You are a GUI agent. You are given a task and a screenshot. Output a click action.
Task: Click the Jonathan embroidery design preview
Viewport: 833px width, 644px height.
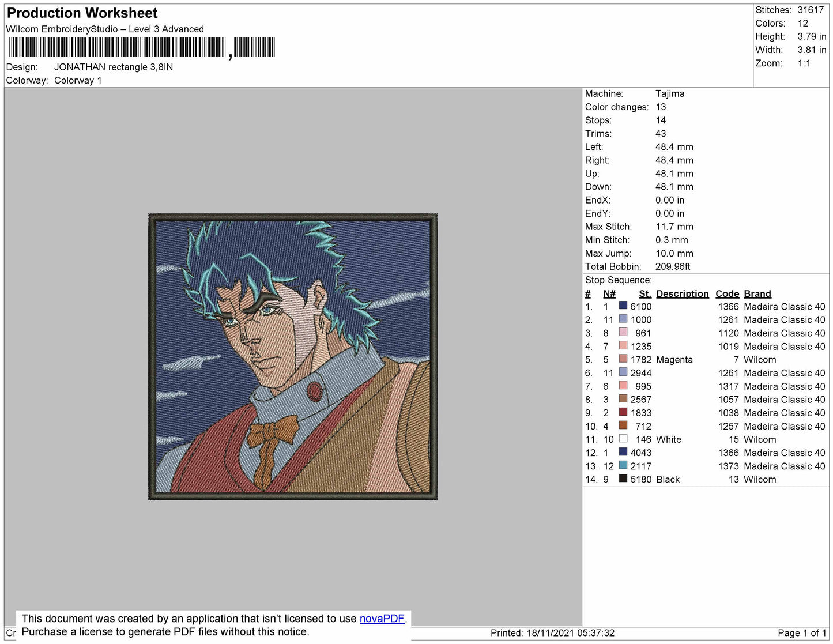(293, 356)
